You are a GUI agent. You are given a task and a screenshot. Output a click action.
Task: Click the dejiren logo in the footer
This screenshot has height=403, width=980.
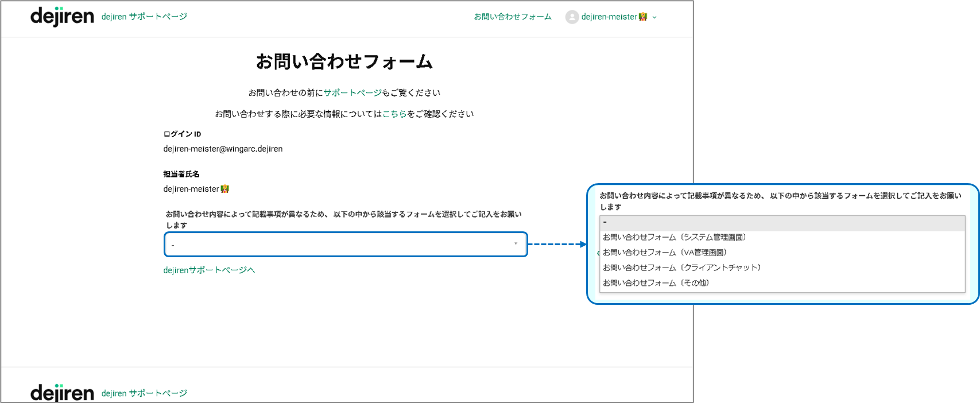point(62,393)
